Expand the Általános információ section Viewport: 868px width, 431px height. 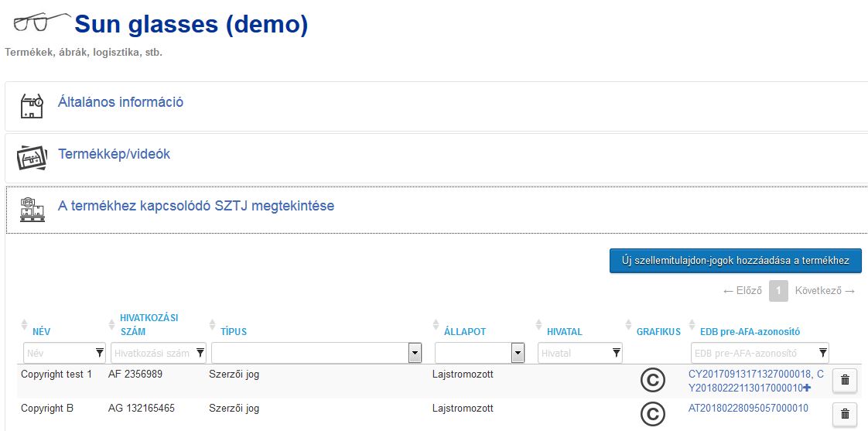click(121, 102)
